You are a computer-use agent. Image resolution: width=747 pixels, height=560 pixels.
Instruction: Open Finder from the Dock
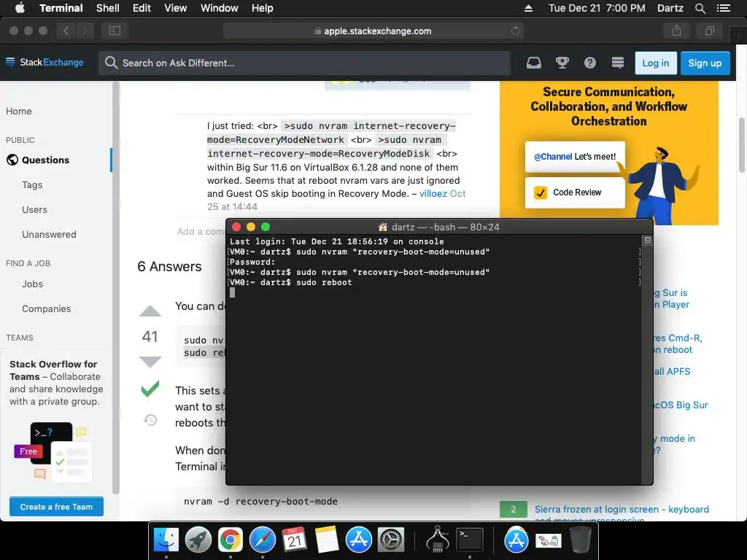[x=166, y=540]
